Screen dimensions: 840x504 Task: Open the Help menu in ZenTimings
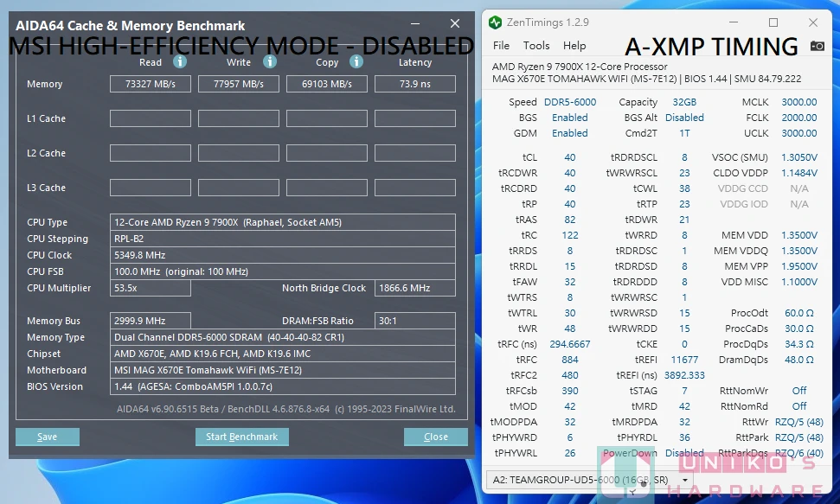pos(574,46)
